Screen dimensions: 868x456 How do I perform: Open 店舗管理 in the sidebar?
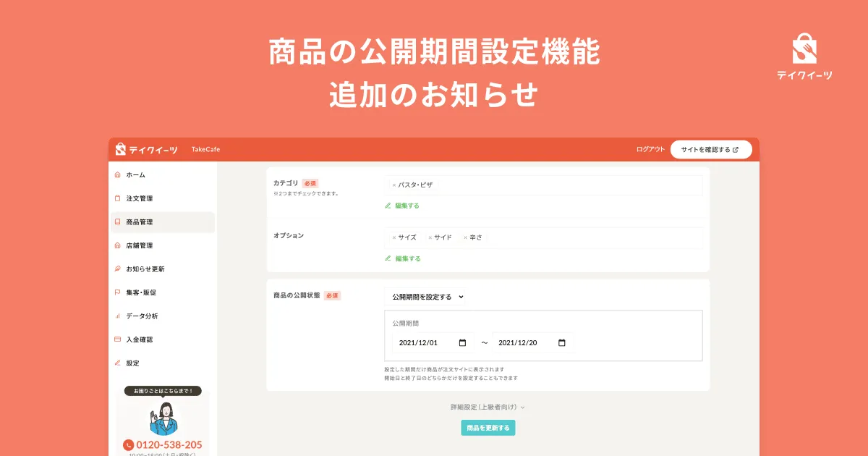[139, 245]
